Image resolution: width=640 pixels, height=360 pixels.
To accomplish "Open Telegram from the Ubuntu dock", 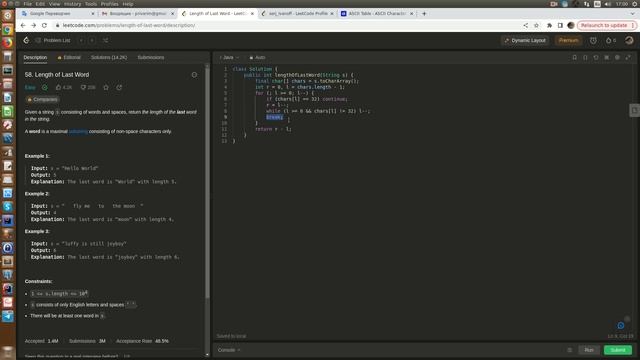I will (x=7, y=316).
